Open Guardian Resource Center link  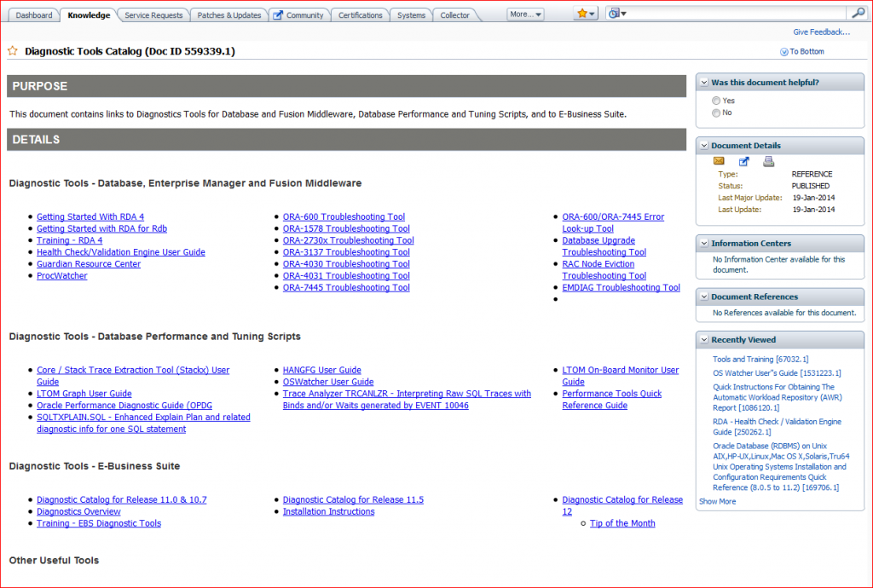[x=89, y=263]
